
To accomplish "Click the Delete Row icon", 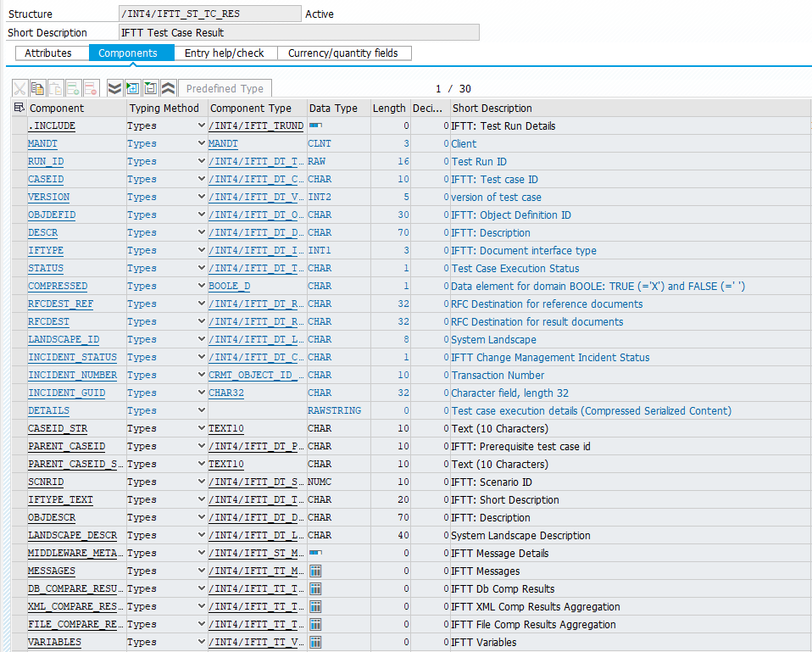I will [92, 88].
